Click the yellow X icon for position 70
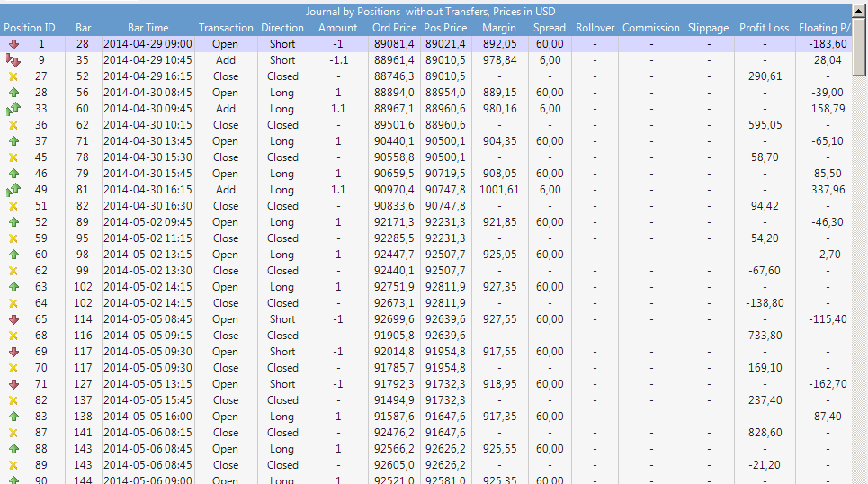Image resolution: width=868 pixels, height=484 pixels. [13, 368]
